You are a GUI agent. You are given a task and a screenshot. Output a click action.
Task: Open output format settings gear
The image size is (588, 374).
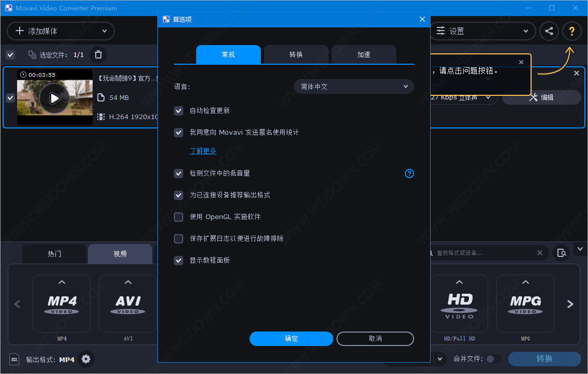point(86,359)
